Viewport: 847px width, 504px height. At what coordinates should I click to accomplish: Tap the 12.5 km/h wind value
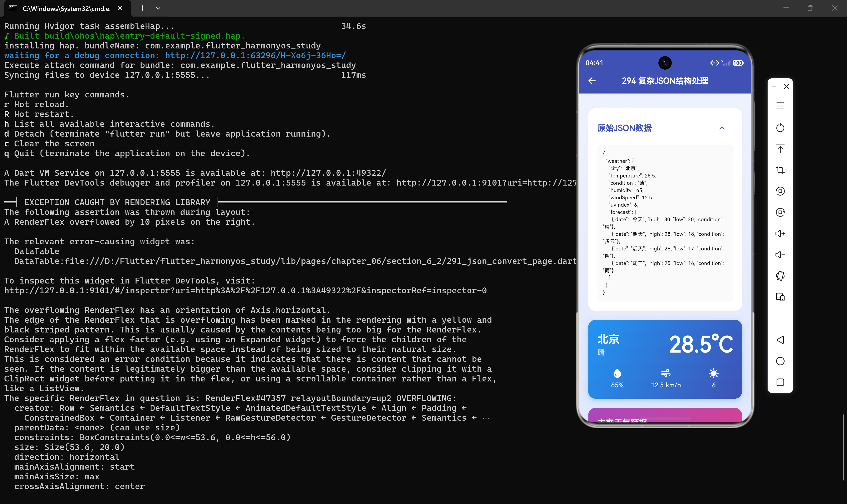[x=666, y=385]
